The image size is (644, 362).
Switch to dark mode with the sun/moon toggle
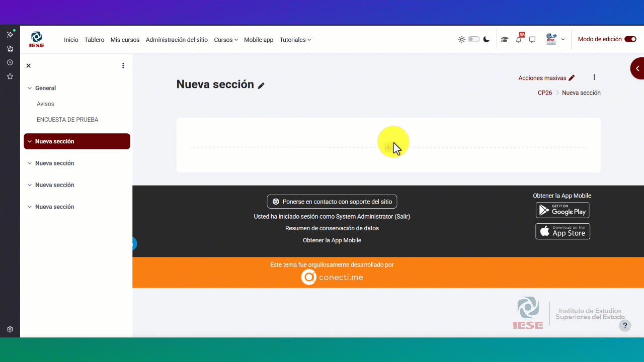(473, 39)
